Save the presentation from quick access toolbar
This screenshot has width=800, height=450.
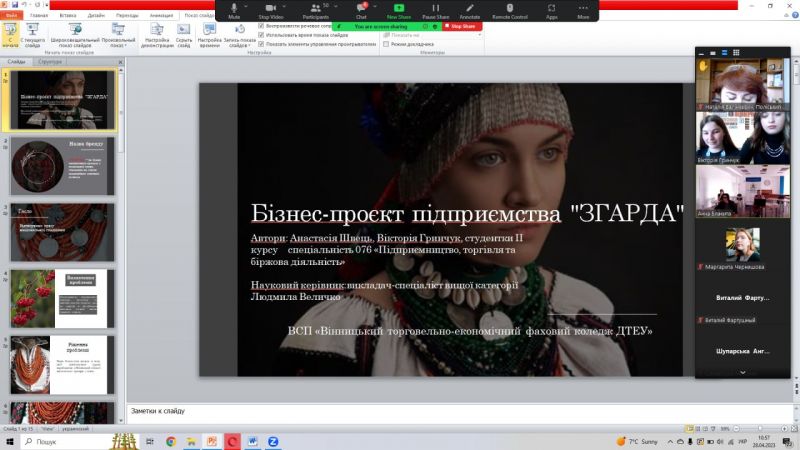tap(15, 5)
